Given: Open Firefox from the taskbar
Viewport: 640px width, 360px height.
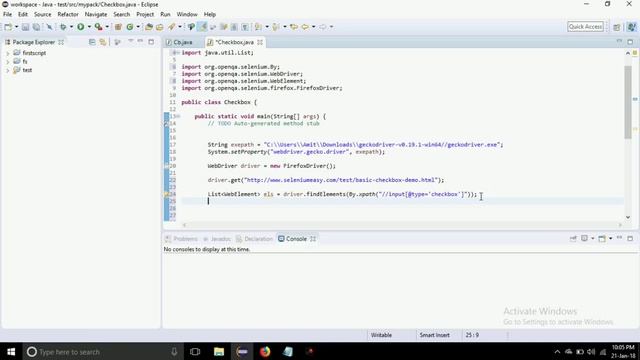Looking at the screenshot, I should (x=265, y=351).
